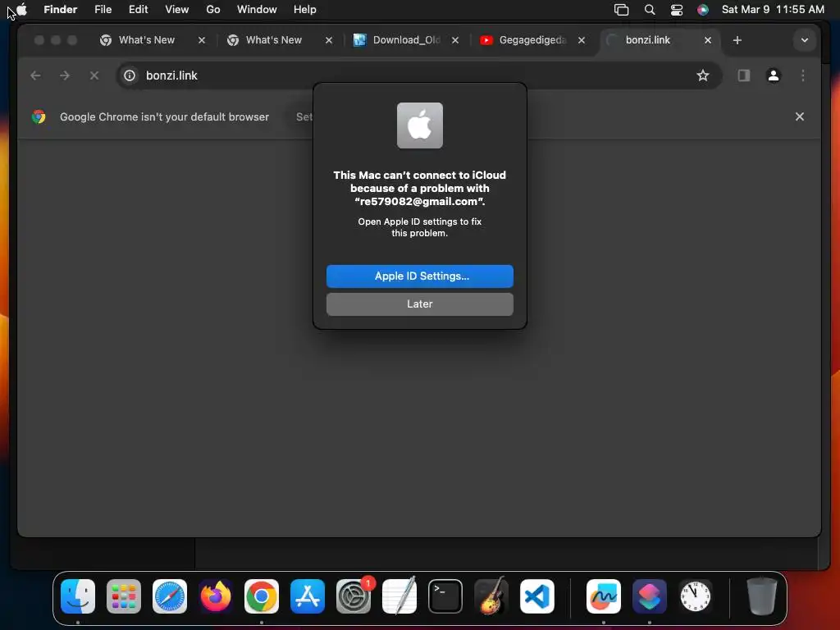This screenshot has width=840, height=630.
Task: Open TextEdit from the dock
Action: pyautogui.click(x=399, y=596)
